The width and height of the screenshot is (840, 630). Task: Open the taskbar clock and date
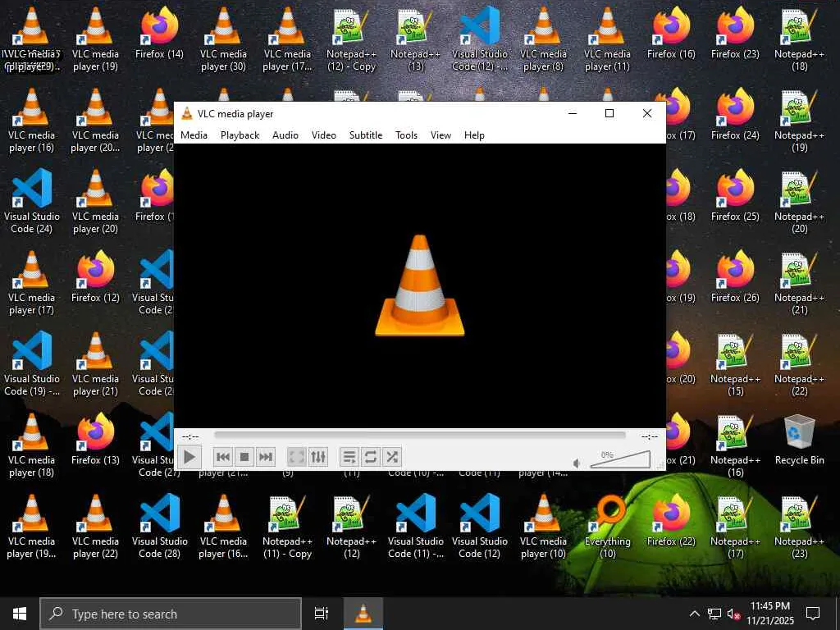[769, 614]
